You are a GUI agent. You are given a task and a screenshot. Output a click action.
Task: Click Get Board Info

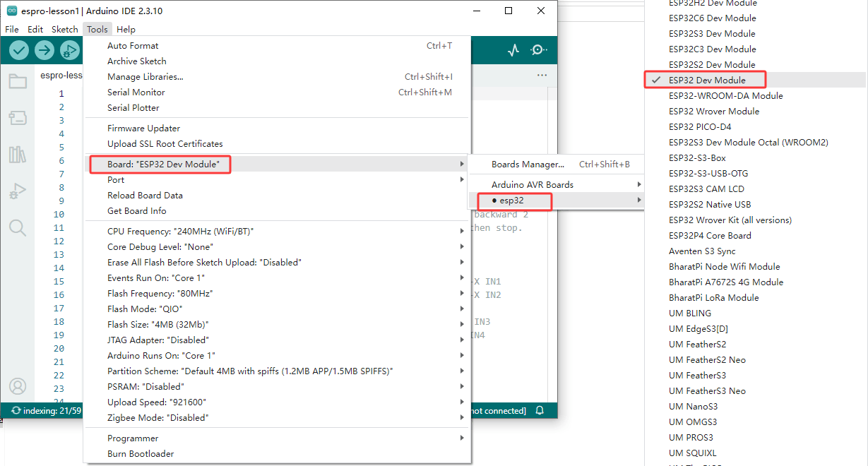276,211
